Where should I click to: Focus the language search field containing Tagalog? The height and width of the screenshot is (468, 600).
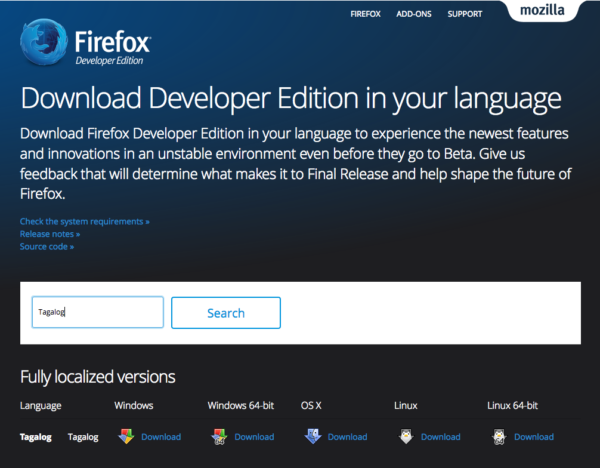click(98, 312)
